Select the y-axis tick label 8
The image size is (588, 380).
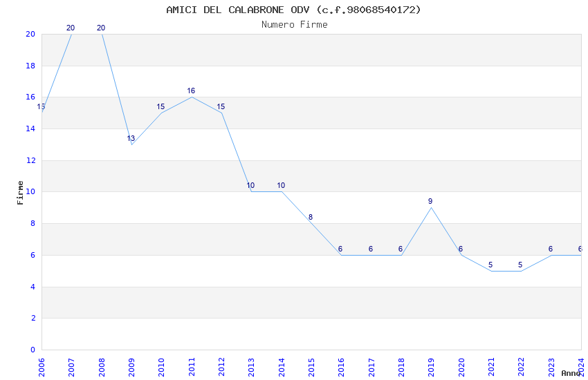pos(33,223)
